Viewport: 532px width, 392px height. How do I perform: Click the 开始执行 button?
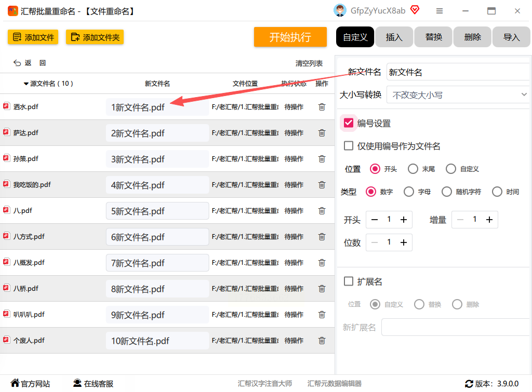[290, 37]
